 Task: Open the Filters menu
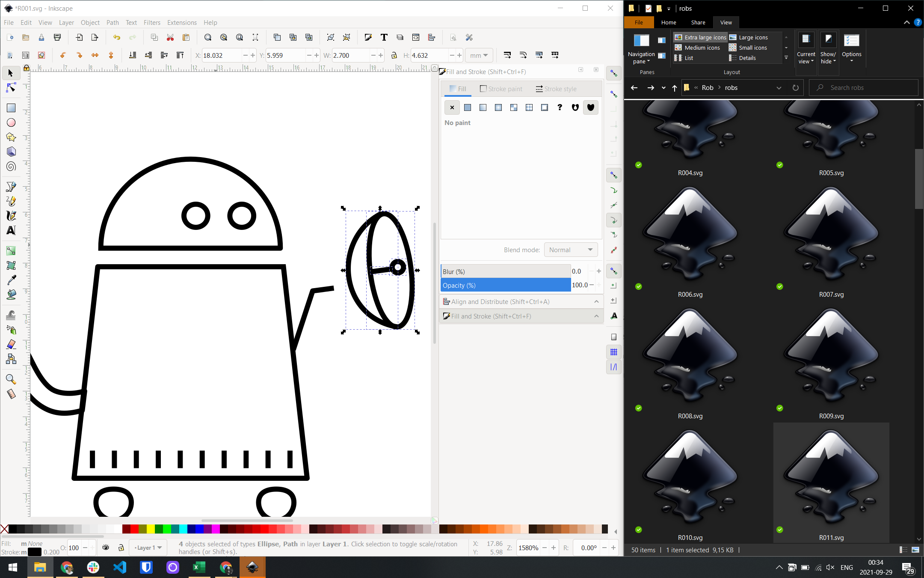pyautogui.click(x=152, y=23)
